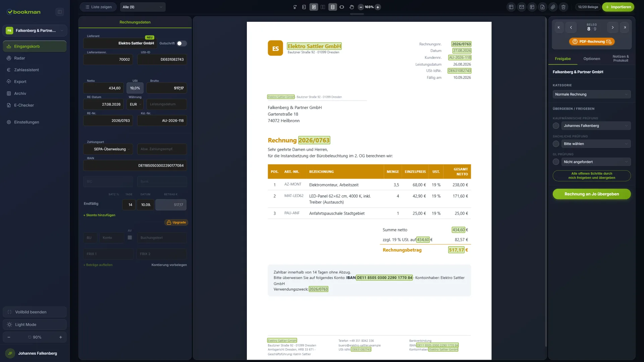Click Vollbild beenden to exit fullscreen
Image resolution: width=644 pixels, height=362 pixels.
pos(35,312)
